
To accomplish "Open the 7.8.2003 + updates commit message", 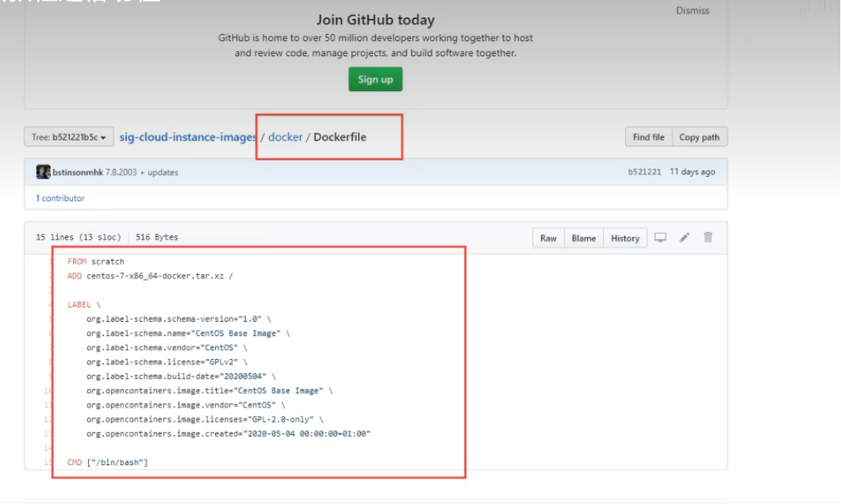I will [x=141, y=172].
